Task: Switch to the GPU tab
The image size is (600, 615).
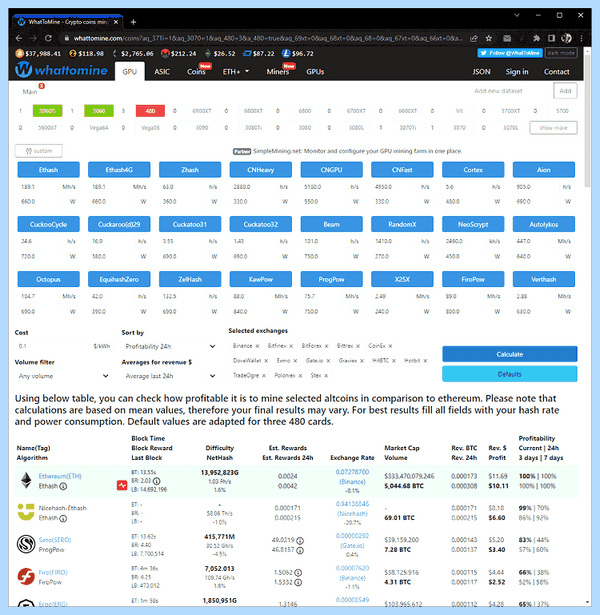Action: click(x=129, y=72)
